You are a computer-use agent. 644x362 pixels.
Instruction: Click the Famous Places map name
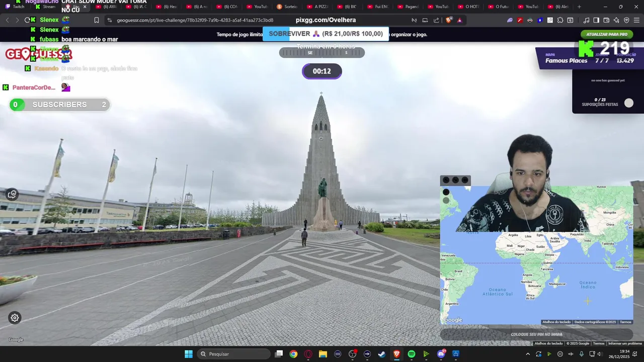coord(567,61)
